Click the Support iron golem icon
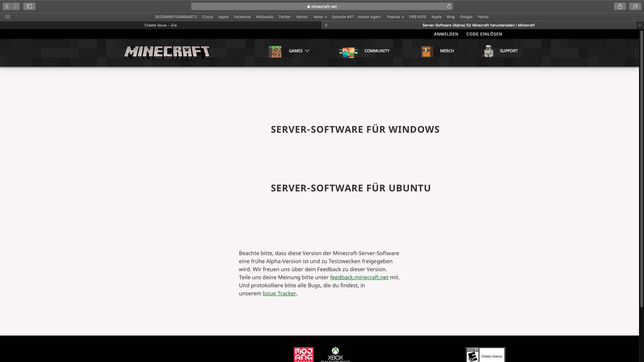Viewport: 644px width, 362px height. (488, 51)
